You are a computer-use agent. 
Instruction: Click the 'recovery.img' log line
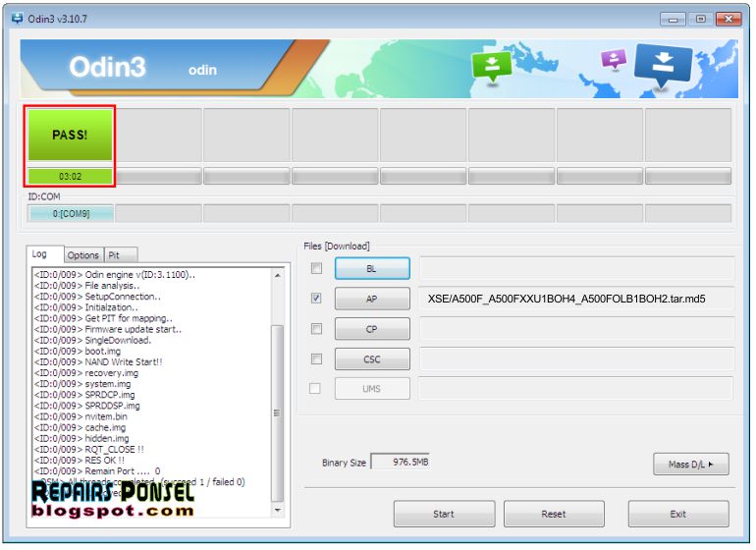(x=86, y=373)
